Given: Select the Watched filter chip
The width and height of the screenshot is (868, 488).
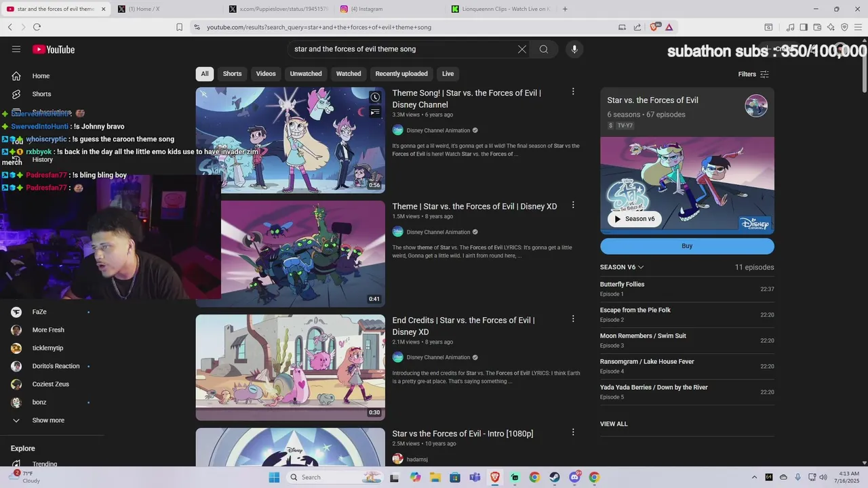Looking at the screenshot, I should pyautogui.click(x=349, y=74).
